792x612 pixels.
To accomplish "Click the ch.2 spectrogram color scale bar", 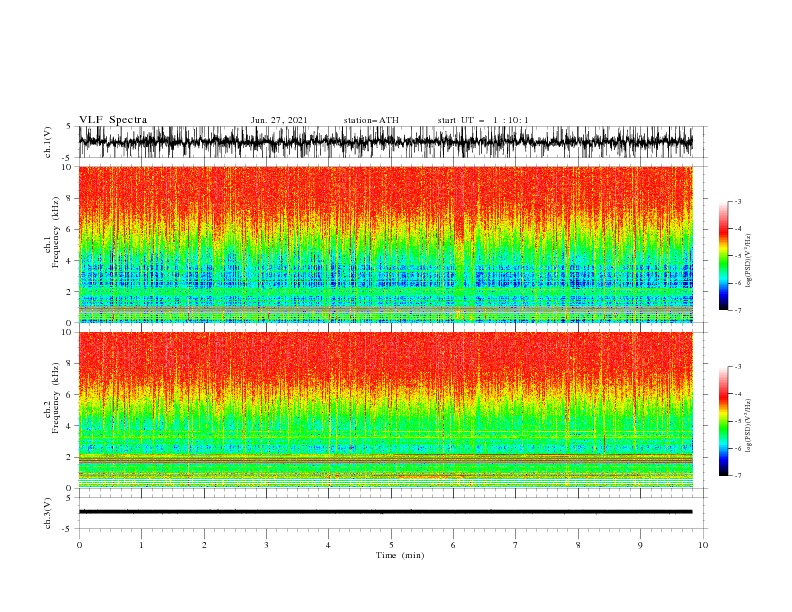I will pos(723,421).
